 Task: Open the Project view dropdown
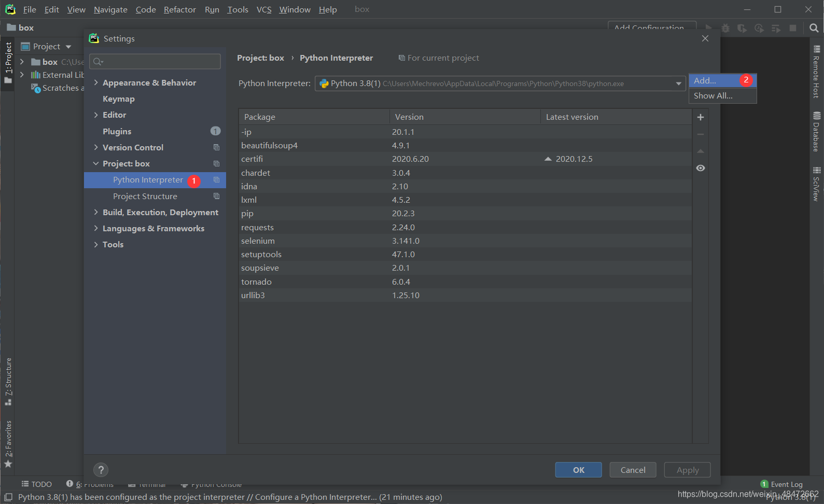pyautogui.click(x=68, y=47)
